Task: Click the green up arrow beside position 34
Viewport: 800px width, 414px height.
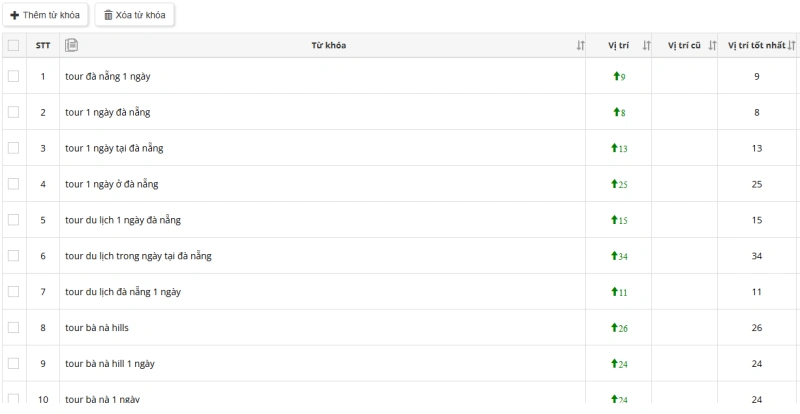Action: [x=614, y=256]
